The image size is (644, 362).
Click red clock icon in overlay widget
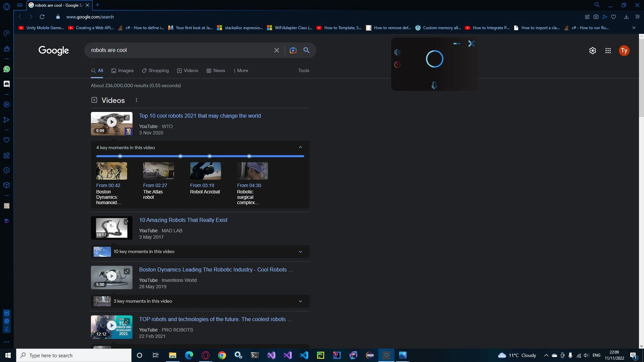tap(397, 65)
